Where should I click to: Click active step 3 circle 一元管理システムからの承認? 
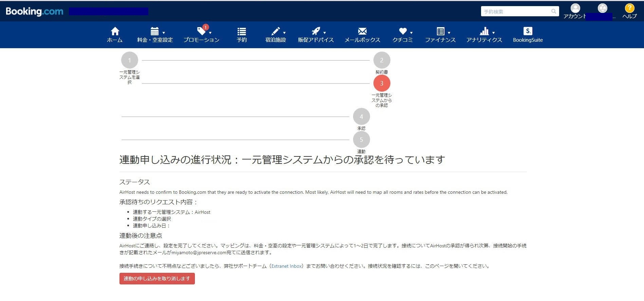382,83
